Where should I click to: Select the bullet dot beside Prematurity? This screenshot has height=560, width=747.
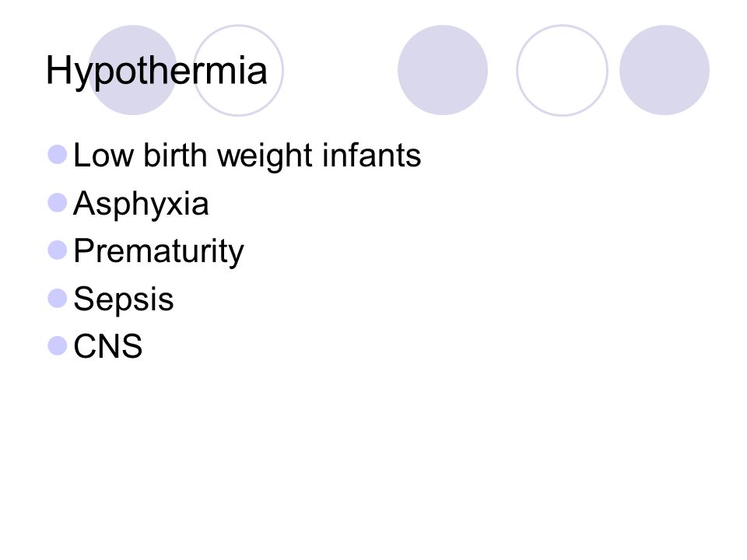[57, 250]
